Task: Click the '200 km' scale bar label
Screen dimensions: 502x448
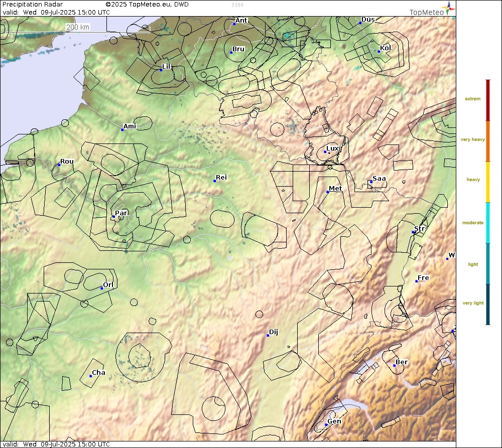Action: coord(78,27)
